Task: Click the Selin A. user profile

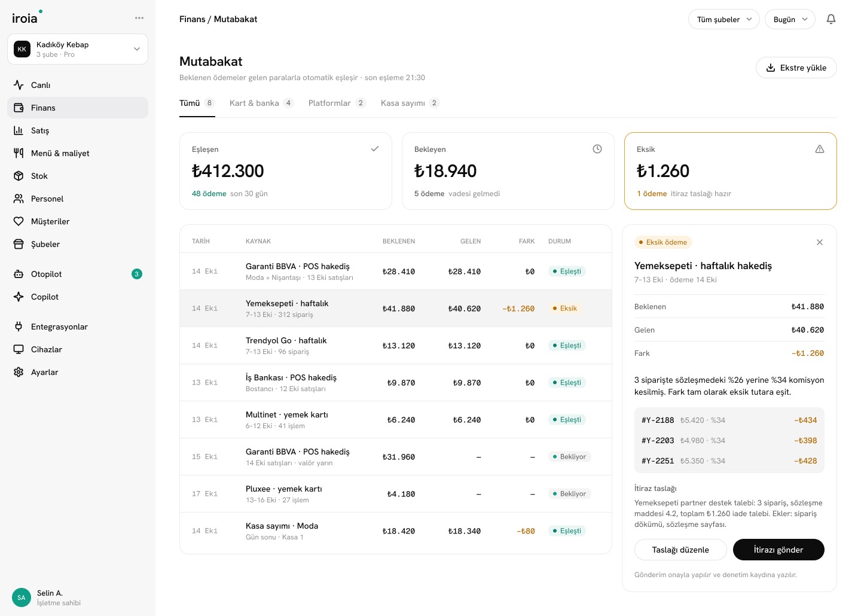Action: (x=47, y=597)
